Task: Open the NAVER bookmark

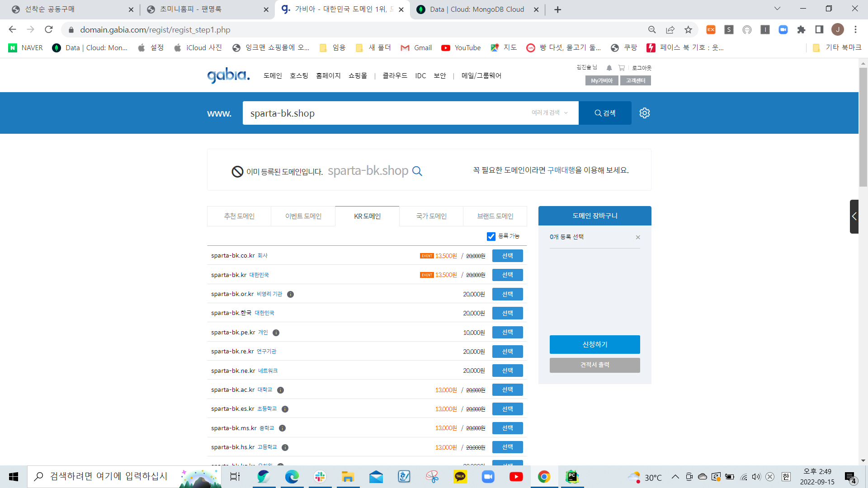Action: tap(26, 48)
